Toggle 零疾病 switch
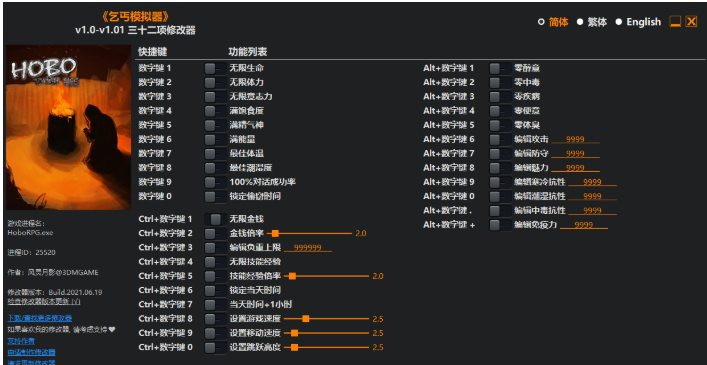Image resolution: width=707 pixels, height=365 pixels. [x=500, y=96]
